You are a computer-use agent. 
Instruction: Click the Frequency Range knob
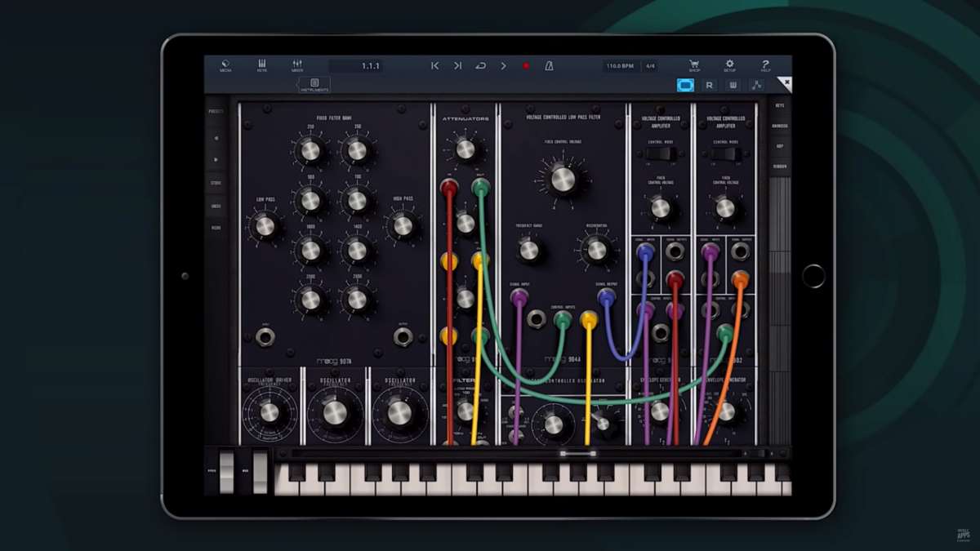529,250
